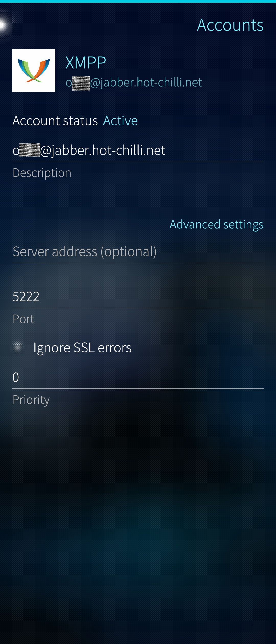Expand the Advanced settings section
Viewport: 276px width, 644px height.
pos(216,224)
